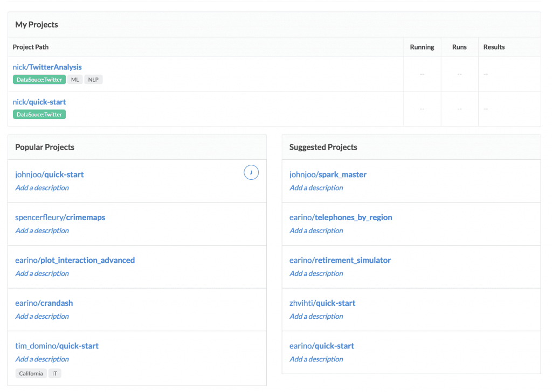Open johnjoo/spark_master suggested project
Screen dimensions: 552x392
click(x=328, y=174)
